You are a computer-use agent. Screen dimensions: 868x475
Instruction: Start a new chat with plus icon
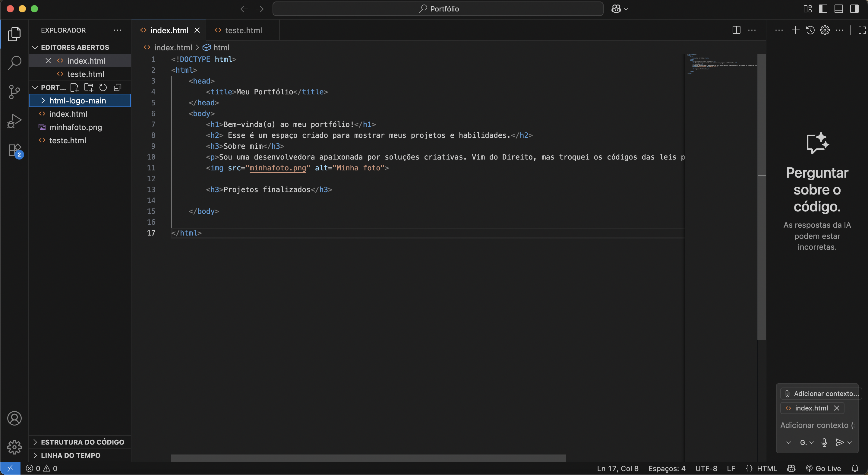(795, 30)
